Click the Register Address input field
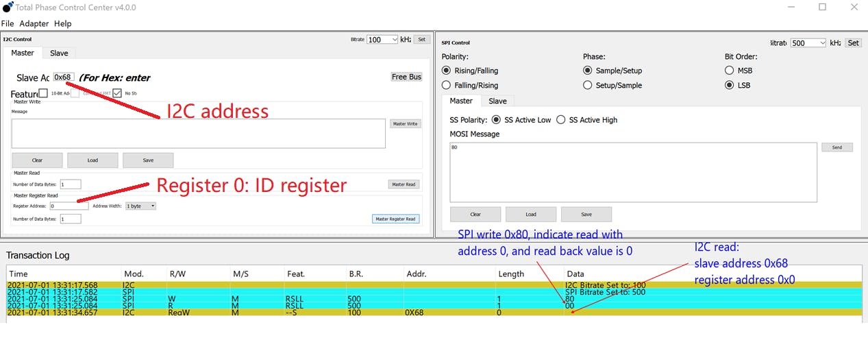 click(x=69, y=206)
